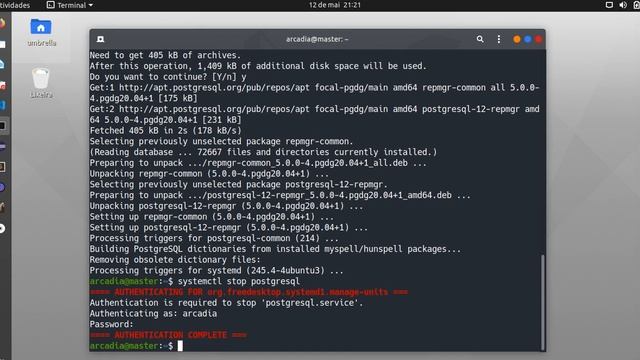Screen dimensions: 640x360
Task: Open the umbrella home folder on desktop
Action: tap(41, 32)
